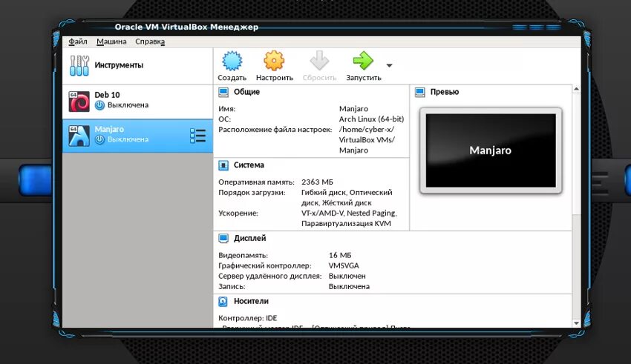Click the Debian swirl icon of Deb 10
Screen dimensions: 631x364
click(x=79, y=102)
